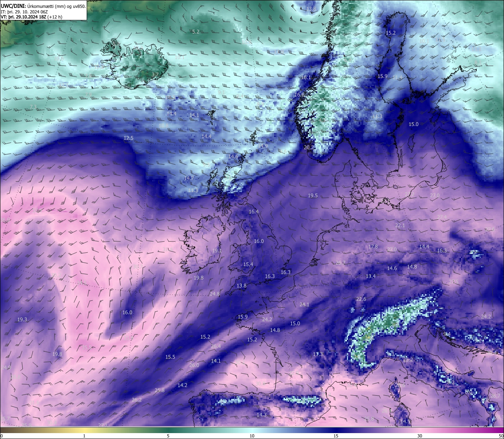Click the 14.5 value over Sardinia
The height and width of the screenshot is (439, 504).
pos(405,422)
